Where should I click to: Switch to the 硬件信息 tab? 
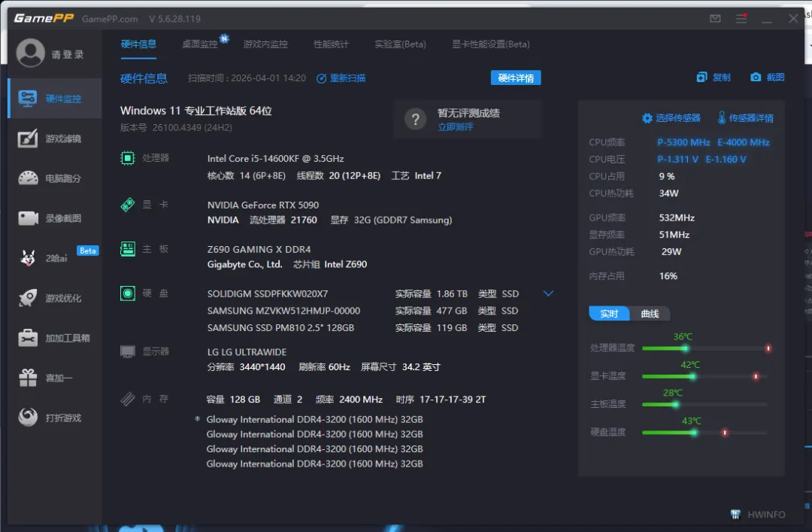pos(138,44)
